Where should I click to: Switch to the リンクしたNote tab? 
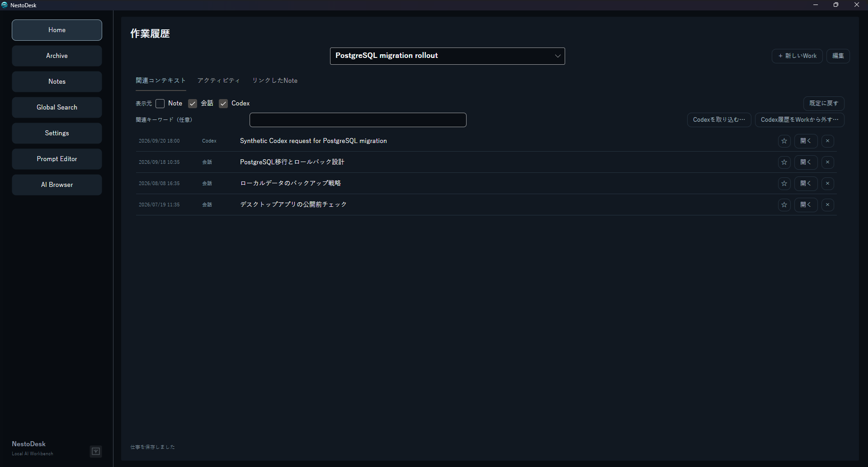(x=275, y=81)
